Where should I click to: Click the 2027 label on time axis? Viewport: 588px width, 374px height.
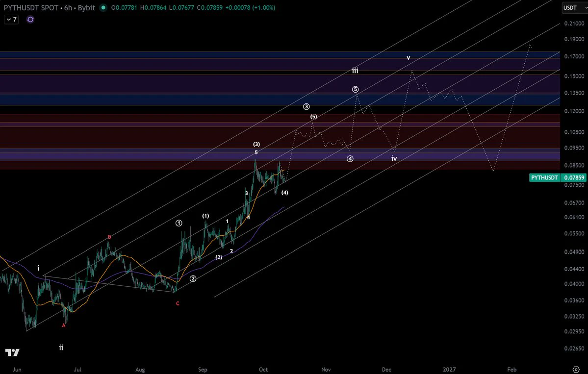pyautogui.click(x=449, y=370)
